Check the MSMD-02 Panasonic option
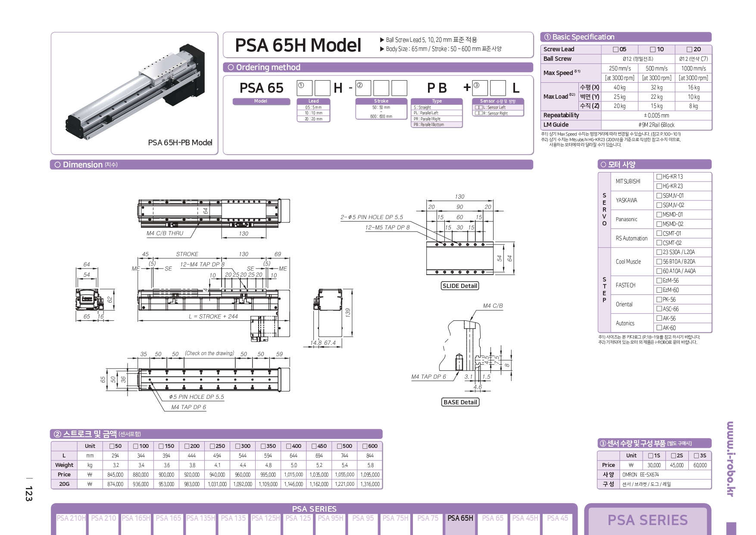The width and height of the screenshot is (756, 535). click(x=659, y=224)
